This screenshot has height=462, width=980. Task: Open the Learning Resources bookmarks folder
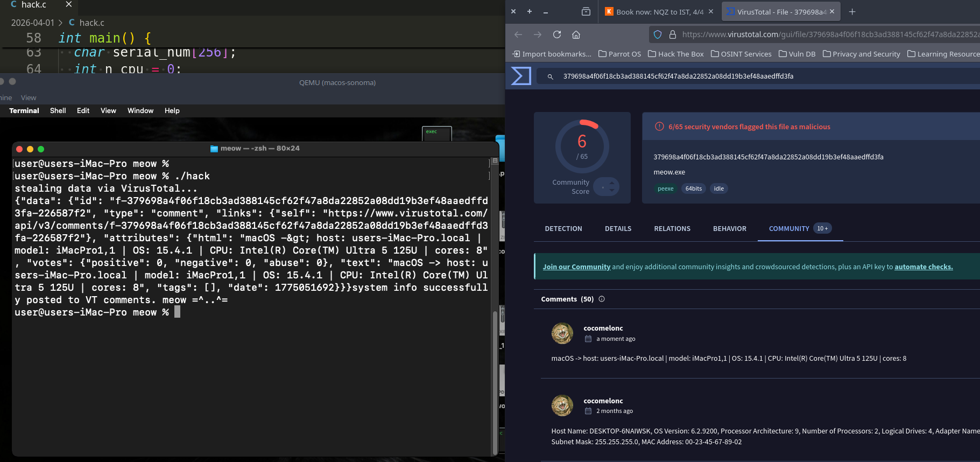(x=943, y=54)
